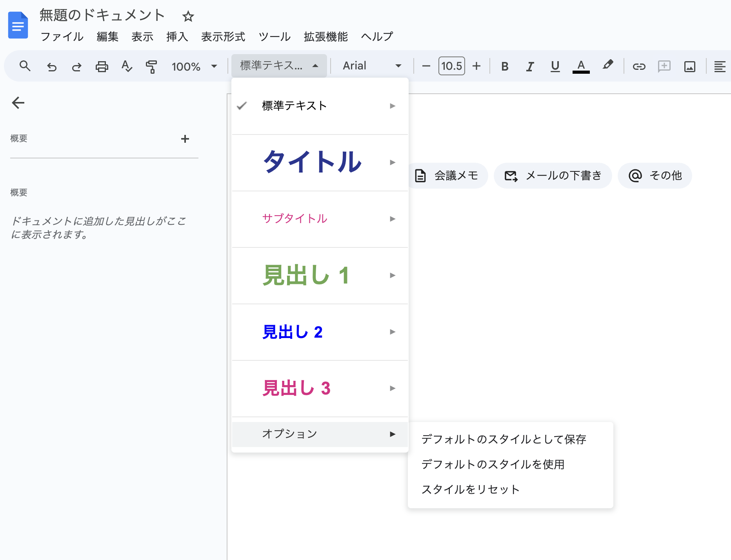The image size is (731, 560).
Task: Toggle italic formatting
Action: tap(530, 66)
